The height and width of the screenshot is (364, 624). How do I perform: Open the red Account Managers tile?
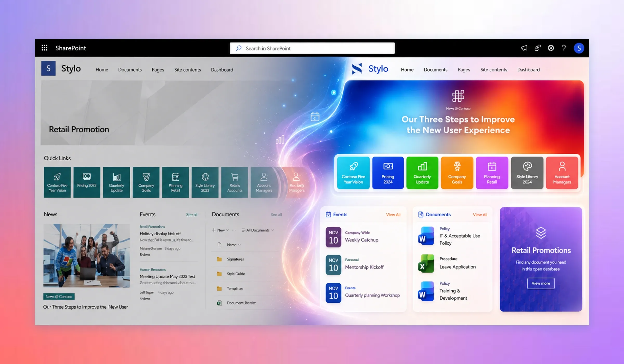562,173
